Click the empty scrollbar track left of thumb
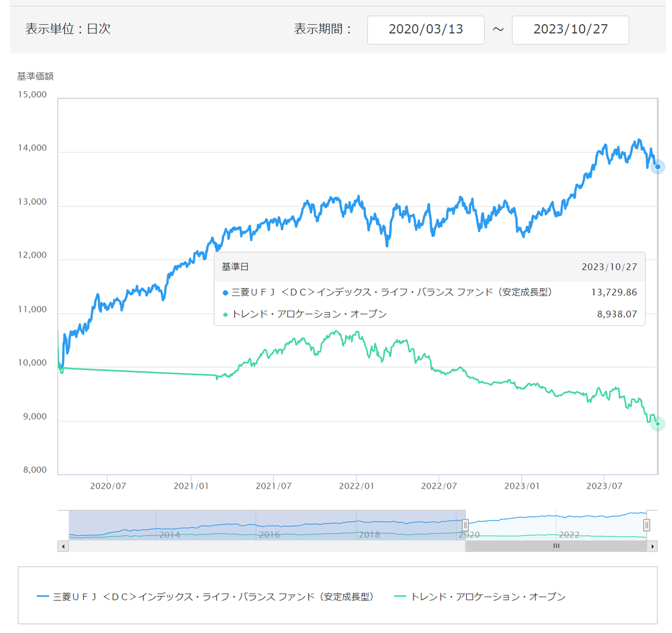 pos(262,546)
